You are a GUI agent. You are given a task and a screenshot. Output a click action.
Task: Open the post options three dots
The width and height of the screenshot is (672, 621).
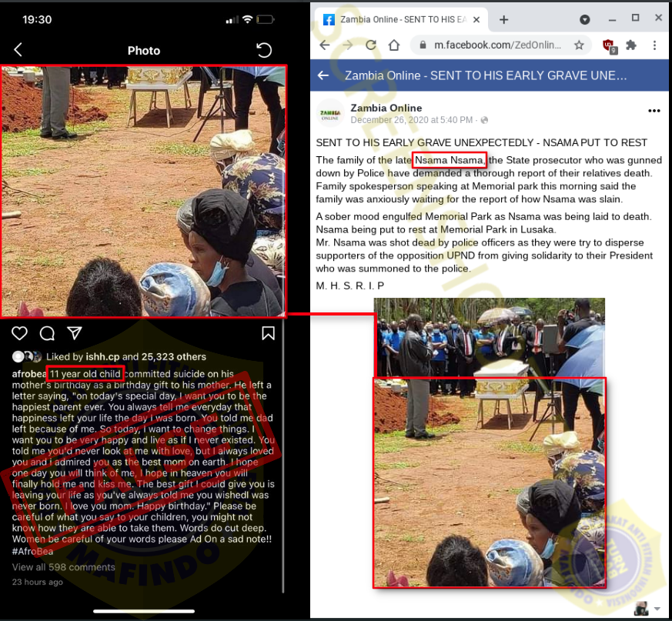[654, 111]
